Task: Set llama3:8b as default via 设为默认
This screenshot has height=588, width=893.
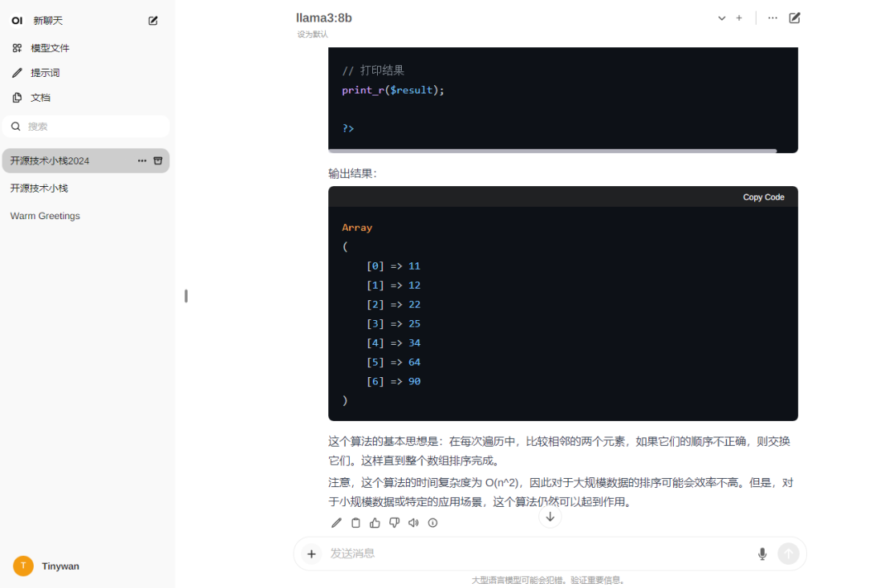Action: (x=311, y=34)
